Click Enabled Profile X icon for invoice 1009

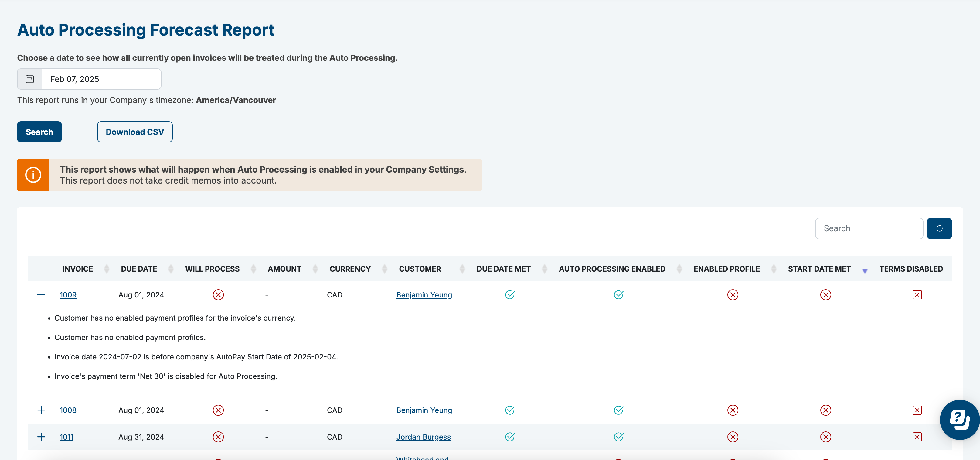pos(732,295)
